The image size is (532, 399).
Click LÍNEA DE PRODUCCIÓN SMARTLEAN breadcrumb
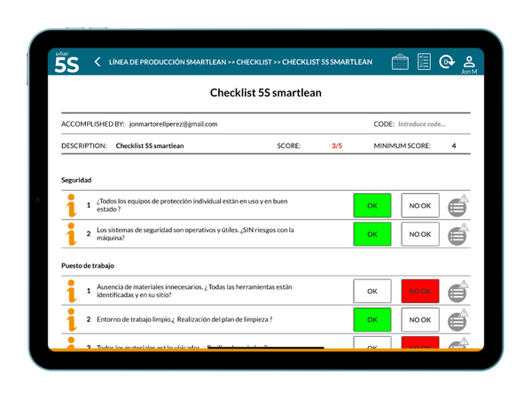pyautogui.click(x=168, y=62)
